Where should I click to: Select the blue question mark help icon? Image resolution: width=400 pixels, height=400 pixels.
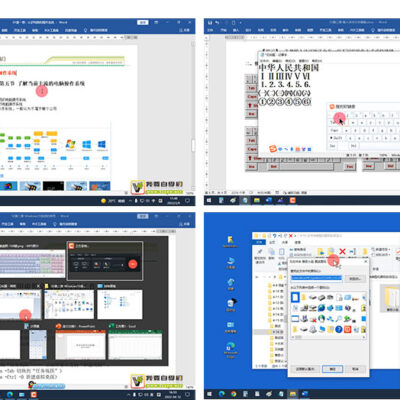pos(339,329)
